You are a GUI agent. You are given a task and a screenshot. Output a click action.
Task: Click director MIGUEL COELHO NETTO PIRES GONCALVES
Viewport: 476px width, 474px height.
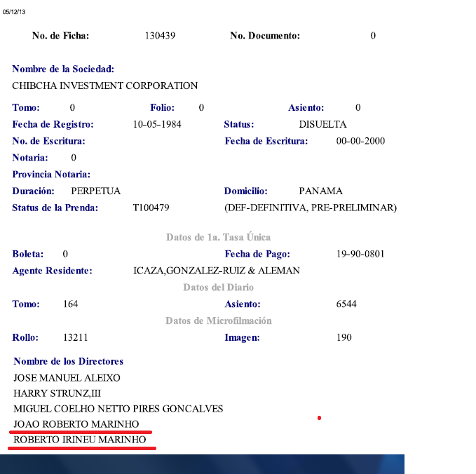coord(118,409)
